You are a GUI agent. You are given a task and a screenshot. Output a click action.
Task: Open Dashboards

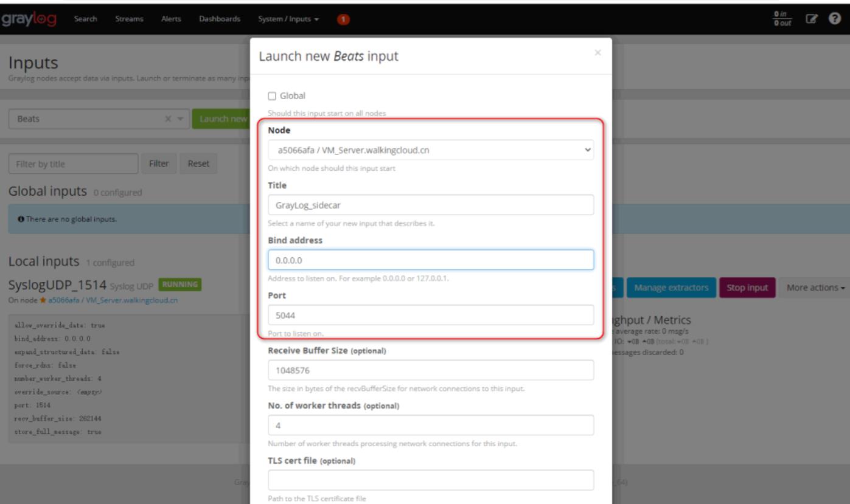click(x=219, y=19)
